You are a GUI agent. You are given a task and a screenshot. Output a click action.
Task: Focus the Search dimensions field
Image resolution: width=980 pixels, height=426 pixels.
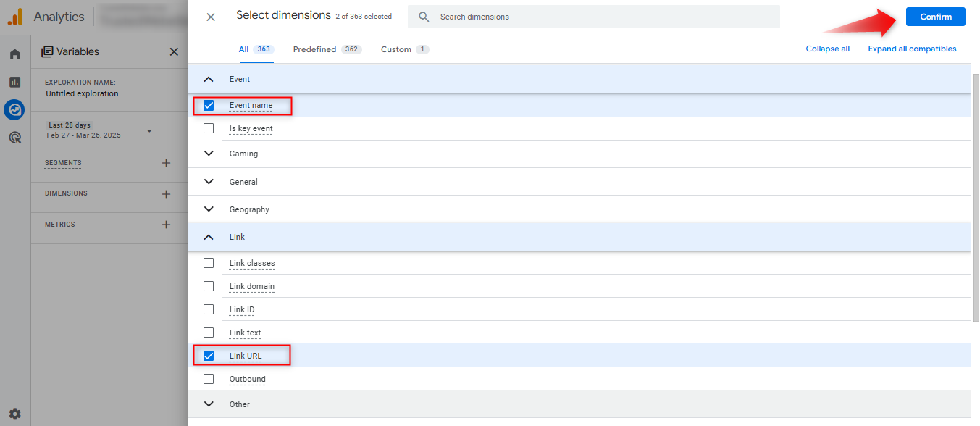(x=594, y=17)
